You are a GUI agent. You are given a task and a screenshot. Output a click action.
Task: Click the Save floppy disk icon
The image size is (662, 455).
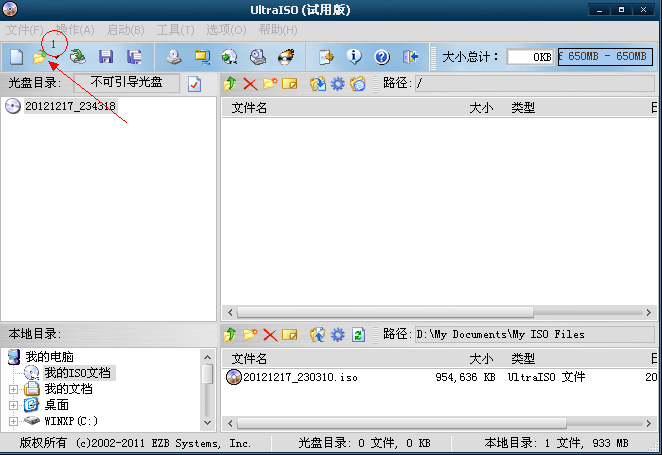[x=106, y=57]
